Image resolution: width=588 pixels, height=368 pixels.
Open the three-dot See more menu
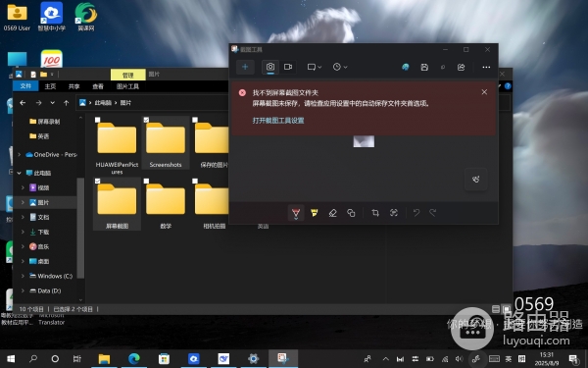coord(486,67)
